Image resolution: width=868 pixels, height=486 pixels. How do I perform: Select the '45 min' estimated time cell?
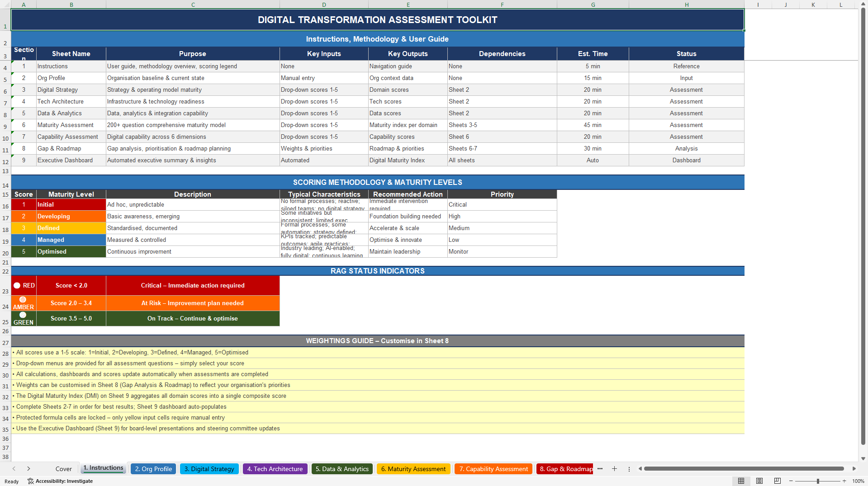click(593, 125)
